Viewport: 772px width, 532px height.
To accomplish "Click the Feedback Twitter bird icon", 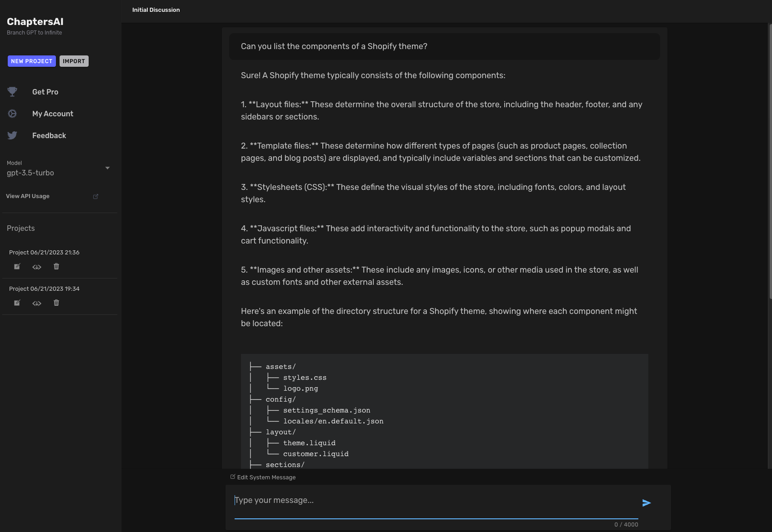I will coord(12,135).
